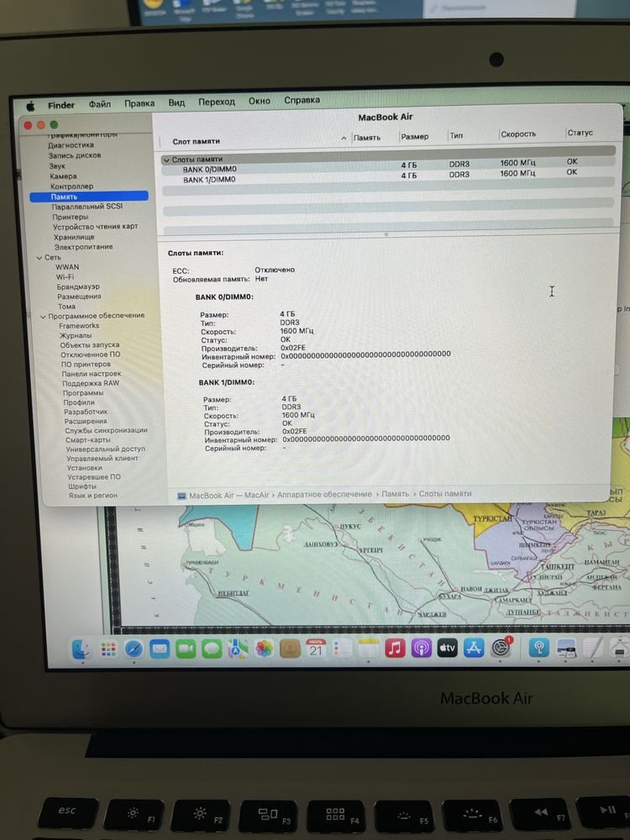Open Photos from the Dock
Viewport: 630px width, 840px height.
[264, 649]
